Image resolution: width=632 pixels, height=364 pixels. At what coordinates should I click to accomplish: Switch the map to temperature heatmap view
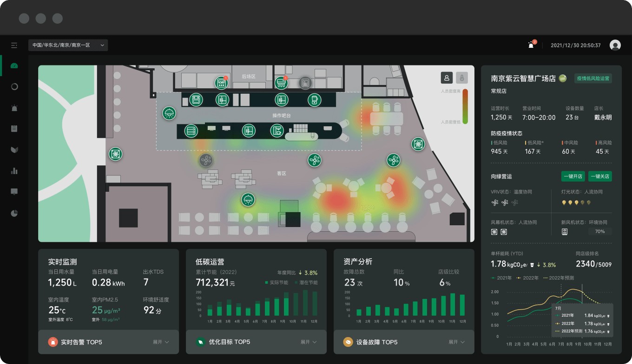[x=461, y=78]
